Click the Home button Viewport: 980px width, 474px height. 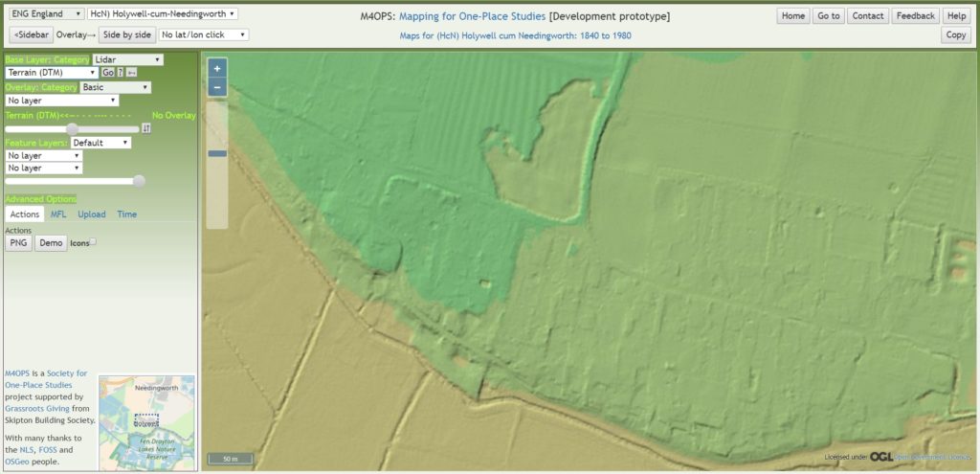[x=793, y=16]
